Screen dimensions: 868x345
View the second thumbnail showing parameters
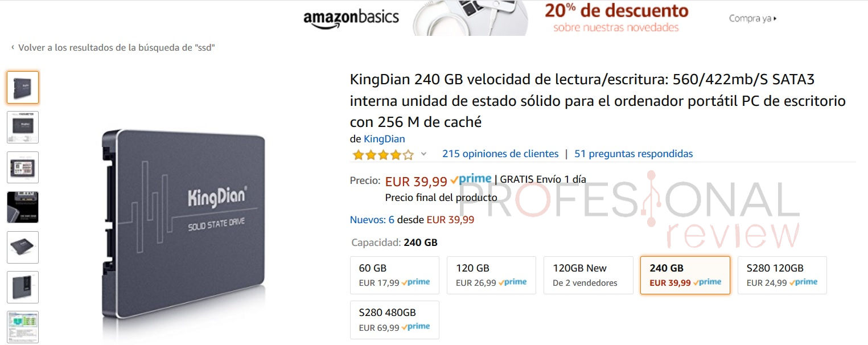tap(23, 127)
